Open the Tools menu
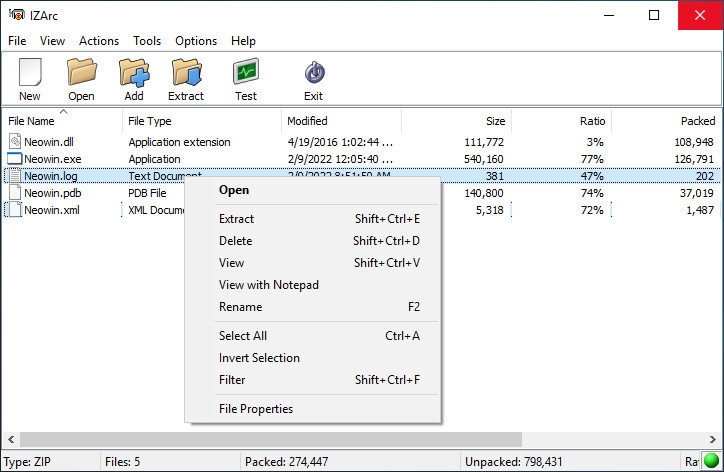 click(x=147, y=41)
